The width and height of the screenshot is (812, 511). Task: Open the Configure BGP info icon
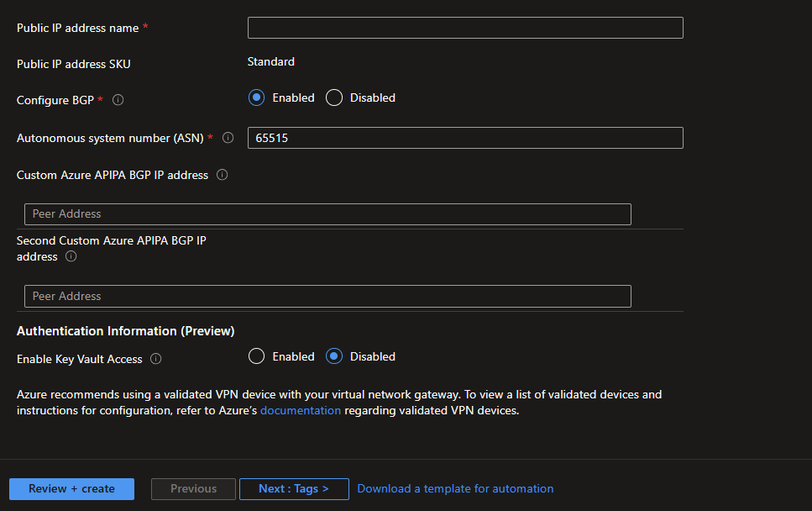[118, 100]
